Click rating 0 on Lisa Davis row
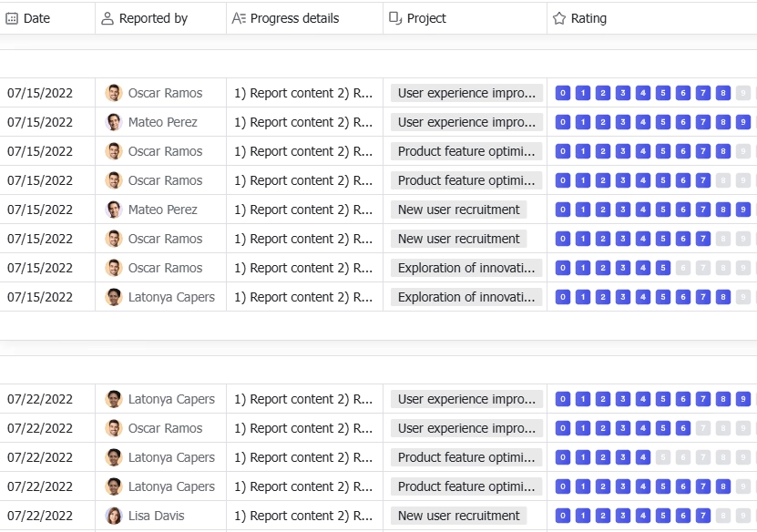This screenshot has width=757, height=532. pos(562,516)
